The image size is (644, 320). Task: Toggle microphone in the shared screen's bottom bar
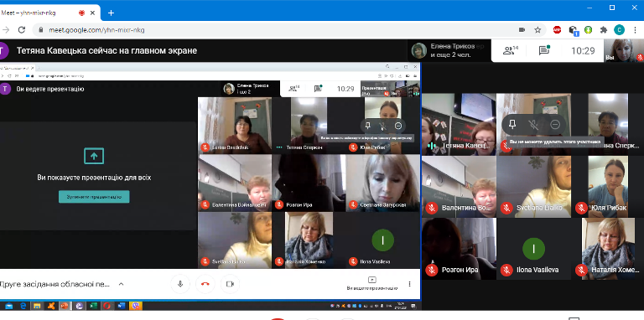(x=180, y=284)
